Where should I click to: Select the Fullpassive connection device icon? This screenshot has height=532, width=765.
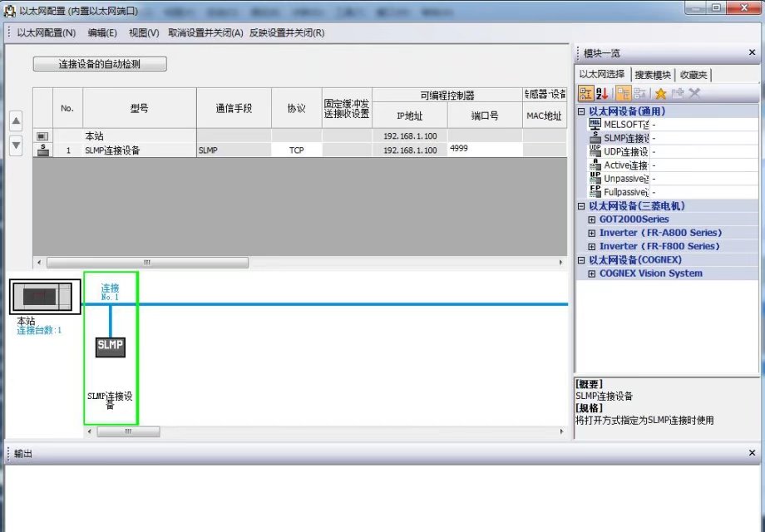(x=595, y=191)
